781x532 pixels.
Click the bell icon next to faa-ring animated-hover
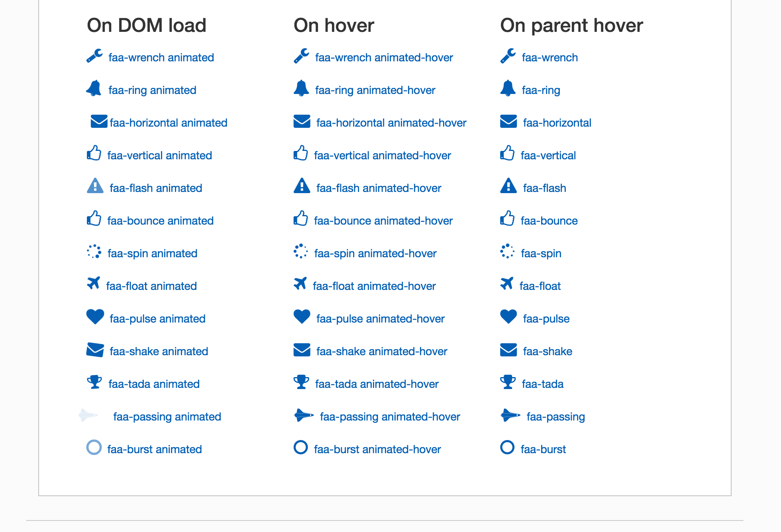coord(301,88)
